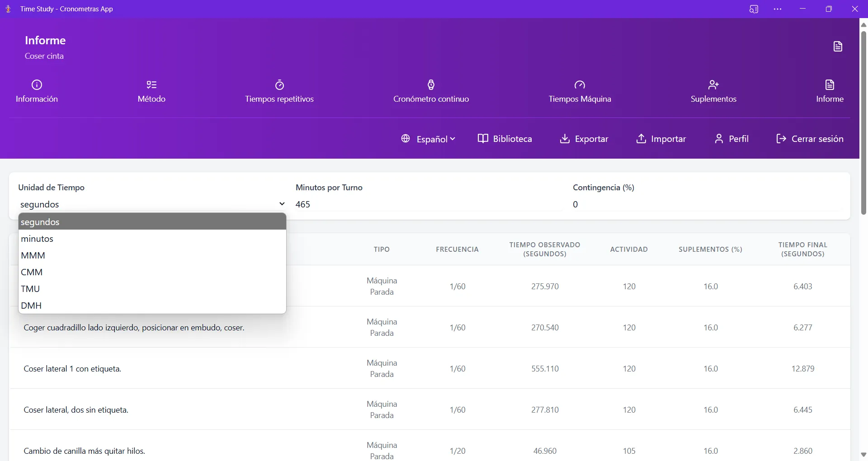The image size is (868, 461).
Task: Click row 'Cambio de canilla más quitar hilos.'
Action: pyautogui.click(x=430, y=446)
